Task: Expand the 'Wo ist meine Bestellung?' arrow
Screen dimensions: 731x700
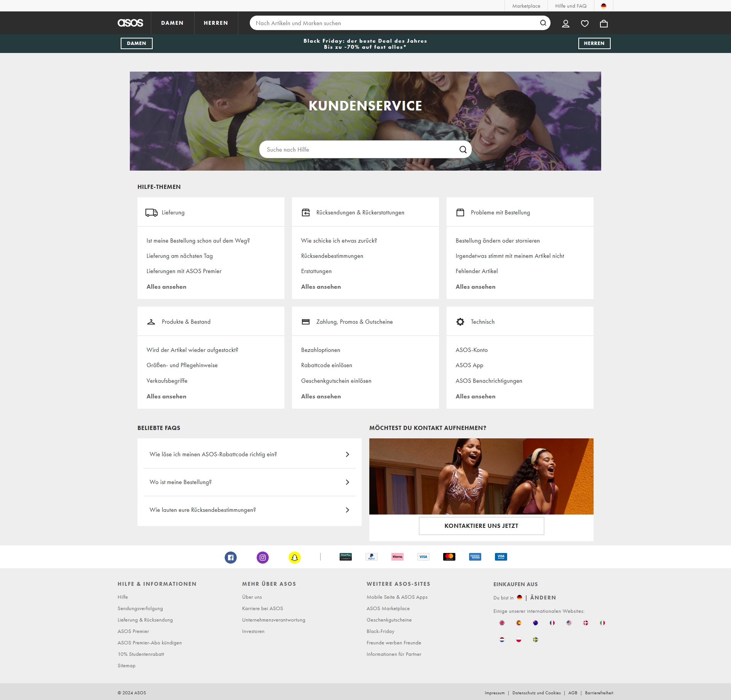Action: click(347, 482)
